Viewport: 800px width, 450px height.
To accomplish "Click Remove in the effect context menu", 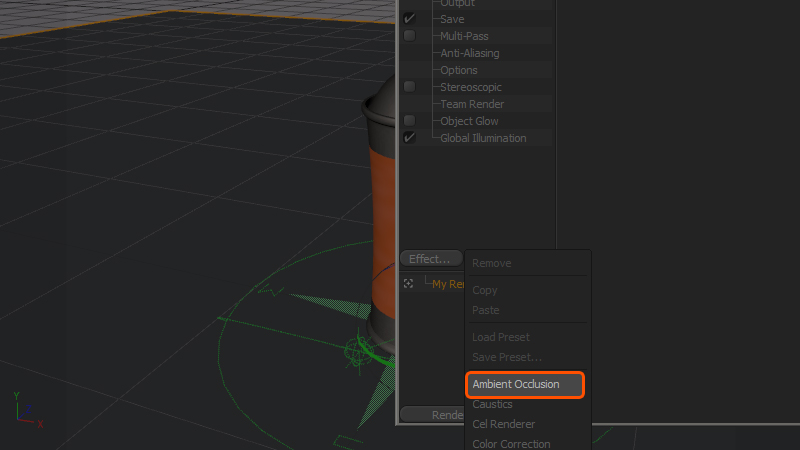I will [491, 263].
